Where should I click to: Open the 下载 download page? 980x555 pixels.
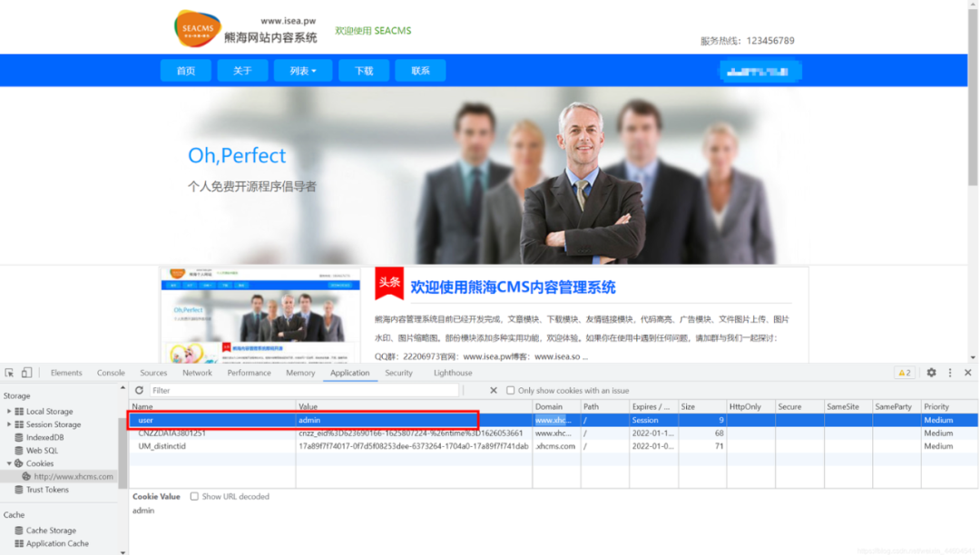tap(364, 71)
